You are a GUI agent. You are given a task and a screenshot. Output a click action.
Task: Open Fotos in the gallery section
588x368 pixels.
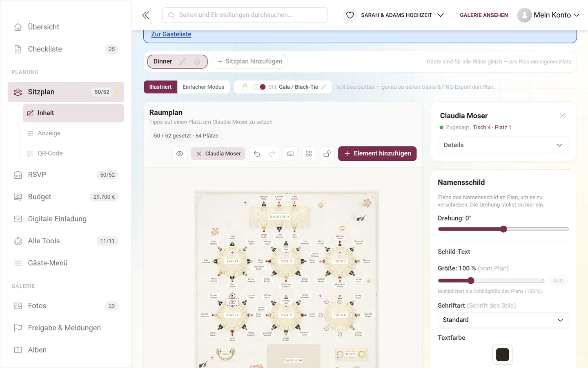click(x=65, y=306)
